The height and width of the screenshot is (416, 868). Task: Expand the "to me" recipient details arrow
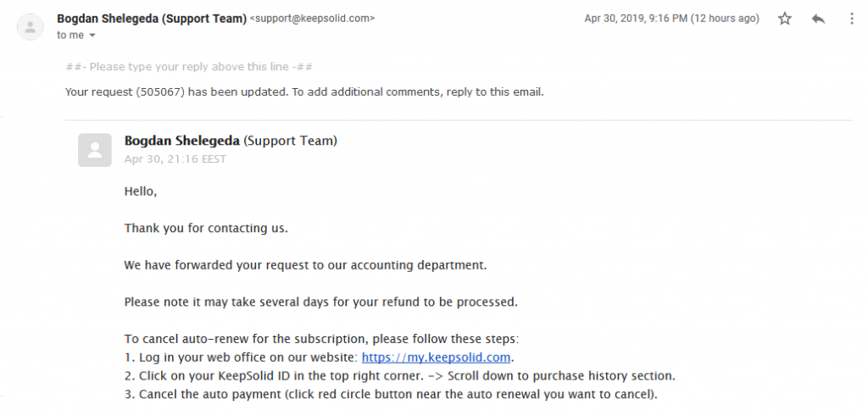(x=92, y=36)
